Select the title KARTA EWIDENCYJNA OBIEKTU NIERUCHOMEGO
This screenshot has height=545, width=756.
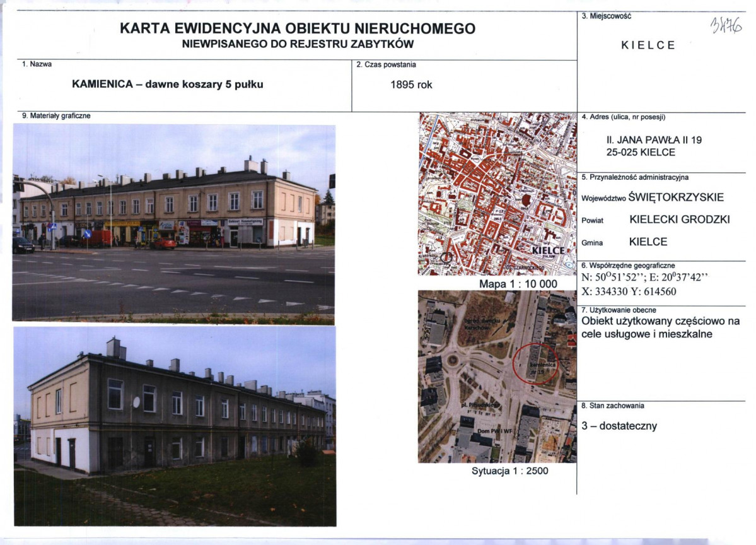pyautogui.click(x=297, y=28)
